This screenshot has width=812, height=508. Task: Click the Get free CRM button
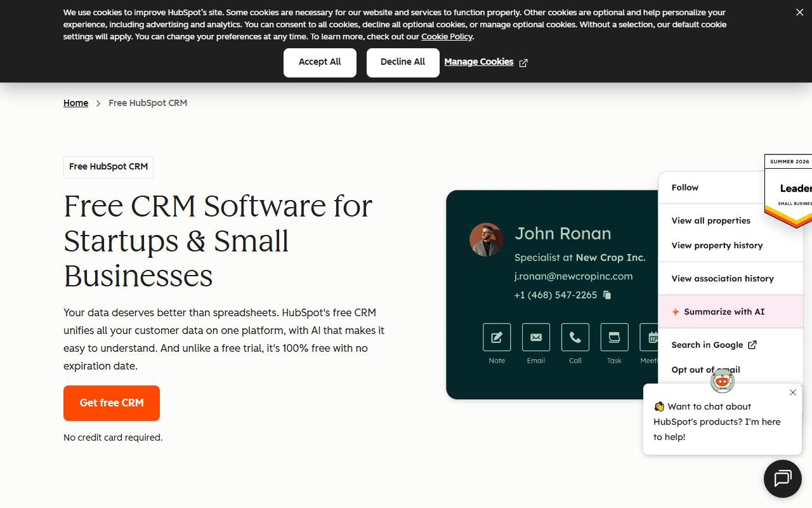(x=112, y=403)
